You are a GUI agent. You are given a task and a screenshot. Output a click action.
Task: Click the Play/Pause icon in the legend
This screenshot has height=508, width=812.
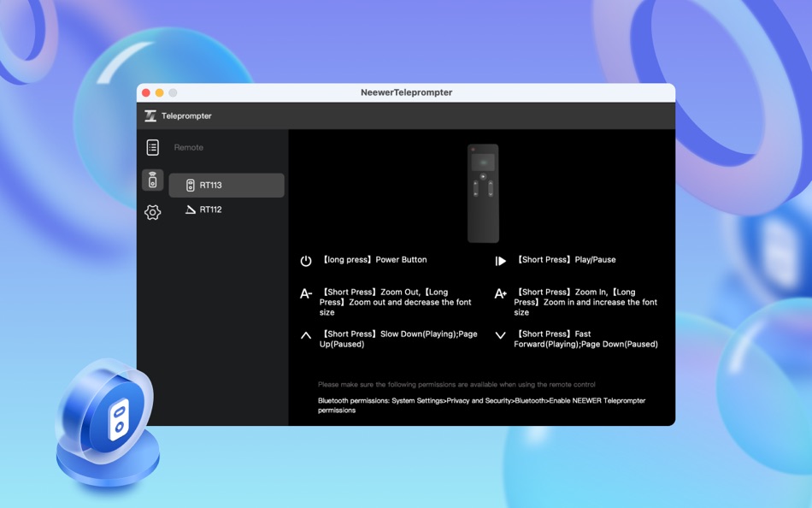pyautogui.click(x=501, y=259)
